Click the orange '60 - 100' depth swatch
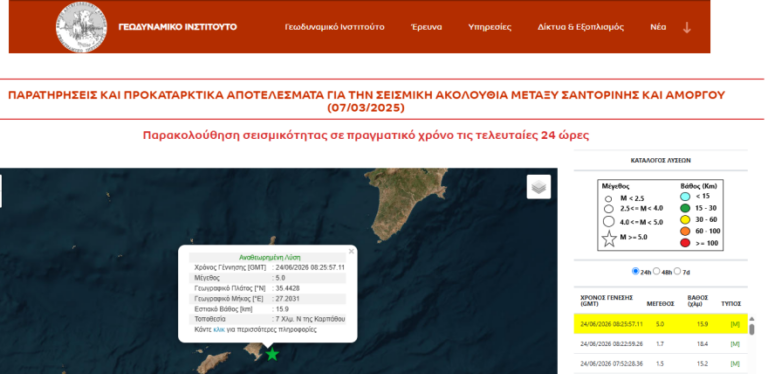 point(685,232)
